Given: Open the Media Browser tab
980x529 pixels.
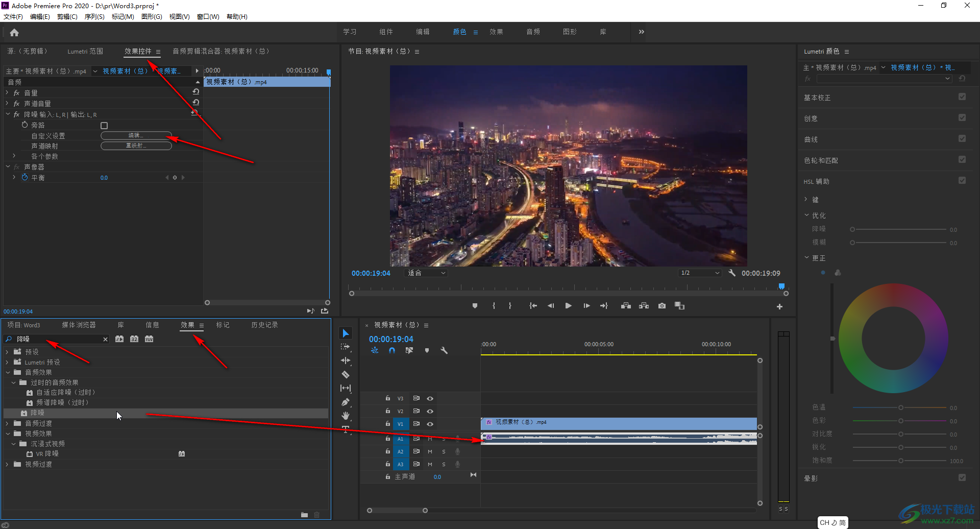Looking at the screenshot, I should click(79, 325).
